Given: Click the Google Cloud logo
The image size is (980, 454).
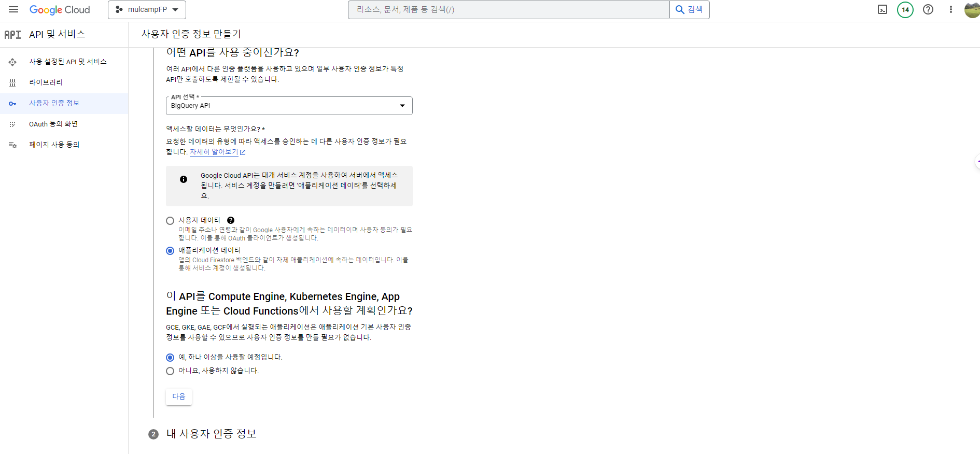Looking at the screenshot, I should click(60, 10).
